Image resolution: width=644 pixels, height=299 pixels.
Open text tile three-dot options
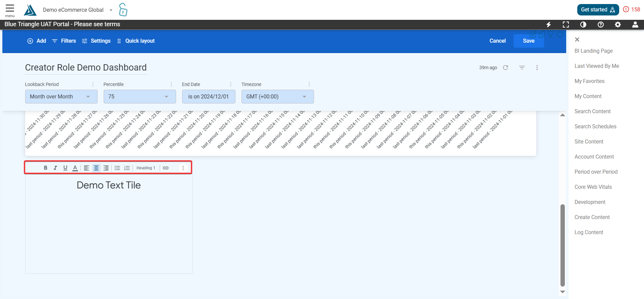click(183, 168)
